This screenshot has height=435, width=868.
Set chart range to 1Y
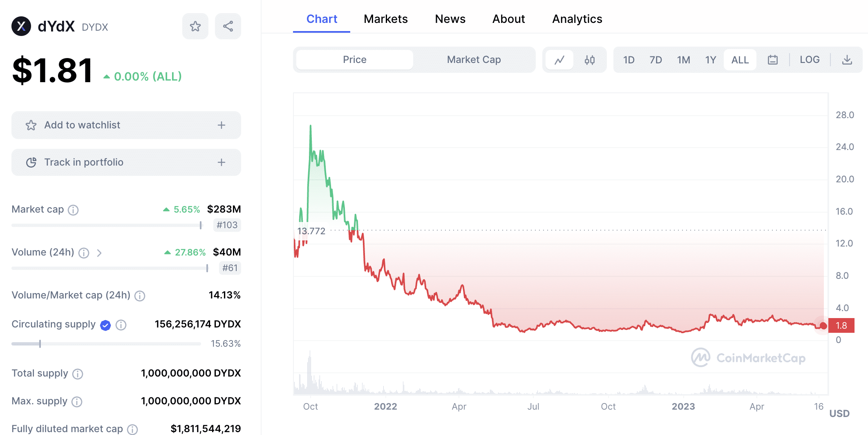pyautogui.click(x=711, y=60)
